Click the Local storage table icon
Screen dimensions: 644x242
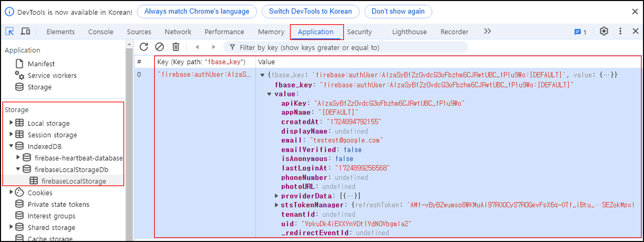(x=20, y=123)
